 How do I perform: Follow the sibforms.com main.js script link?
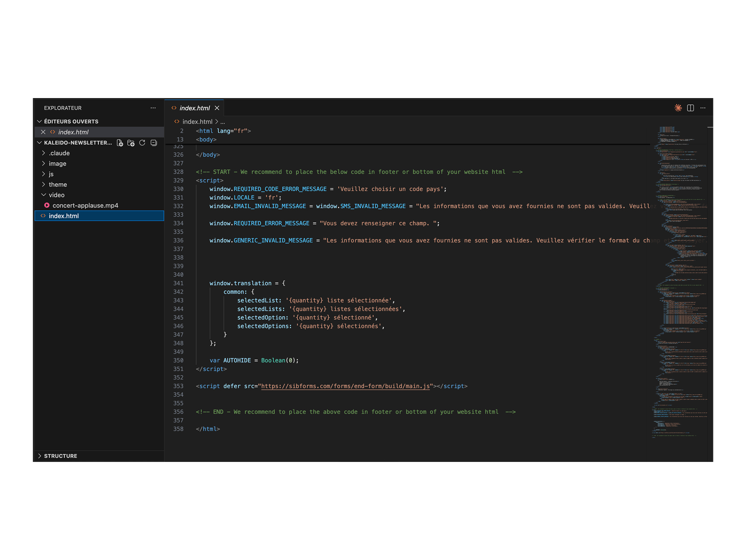tap(345, 386)
